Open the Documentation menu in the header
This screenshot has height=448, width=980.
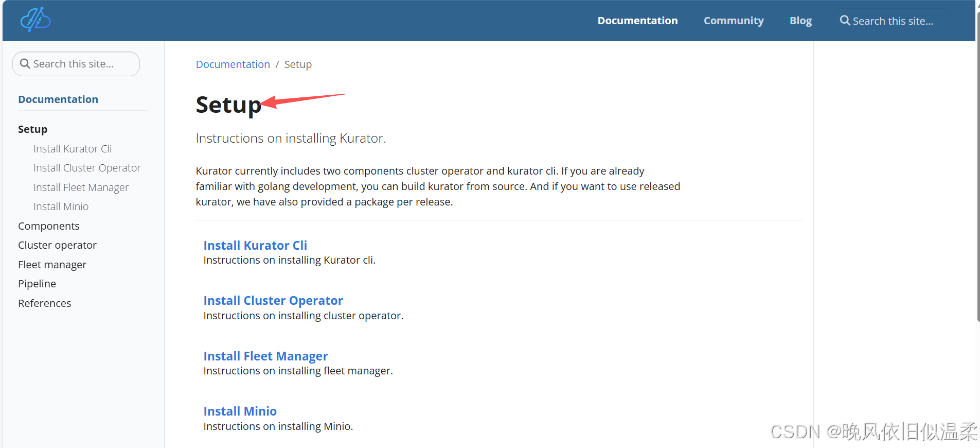pos(637,21)
